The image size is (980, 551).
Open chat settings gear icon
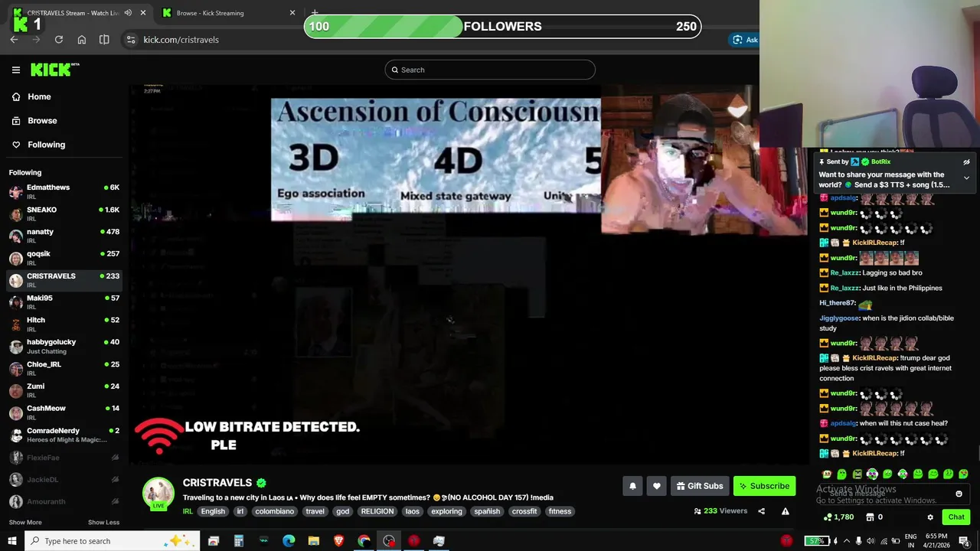[930, 517]
